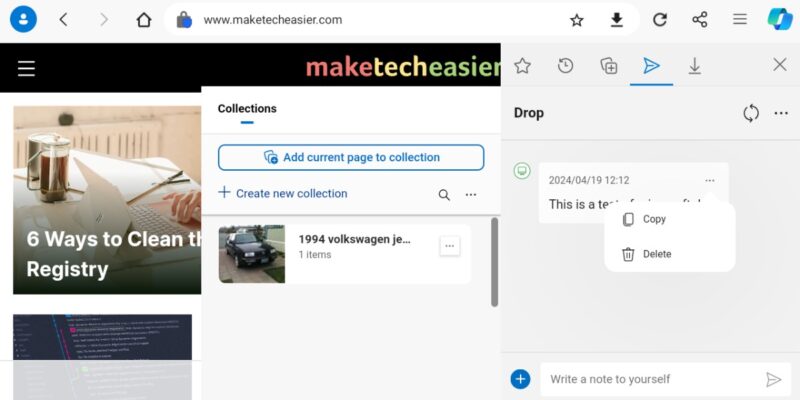Open the share icon in toolbar

(x=699, y=20)
